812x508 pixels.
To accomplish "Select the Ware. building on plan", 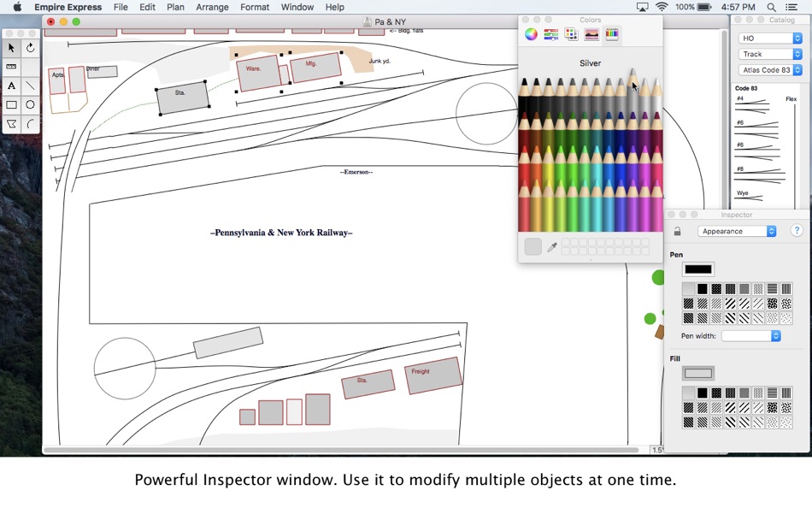I will click(258, 74).
